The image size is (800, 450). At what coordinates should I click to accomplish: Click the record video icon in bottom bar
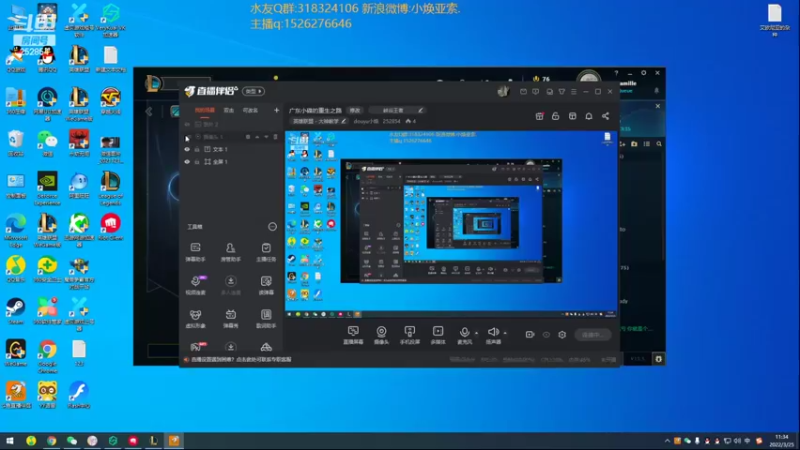point(530,335)
